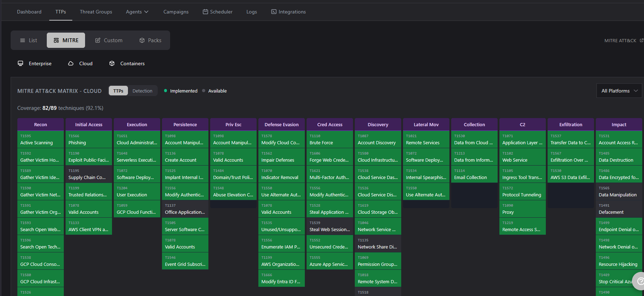Open T1539 Steal Web Session cell

(330, 226)
